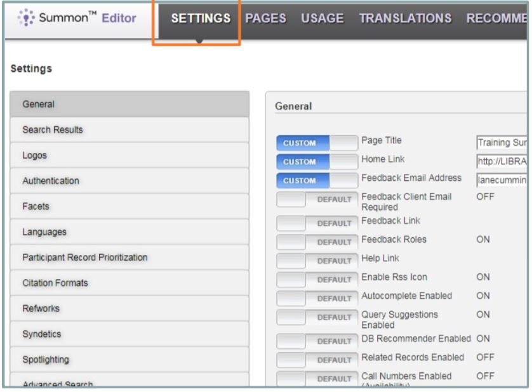Open Search Results settings category
The height and width of the screenshot is (392, 532).
(130, 130)
